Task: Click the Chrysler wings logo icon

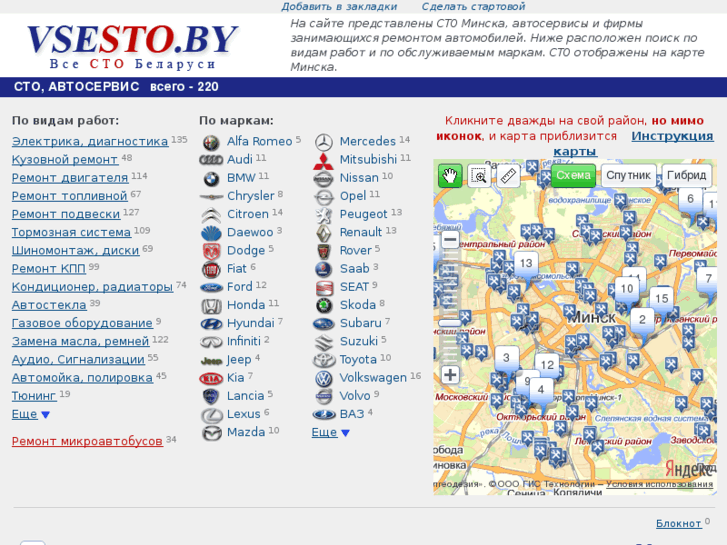Action: pyautogui.click(x=211, y=197)
